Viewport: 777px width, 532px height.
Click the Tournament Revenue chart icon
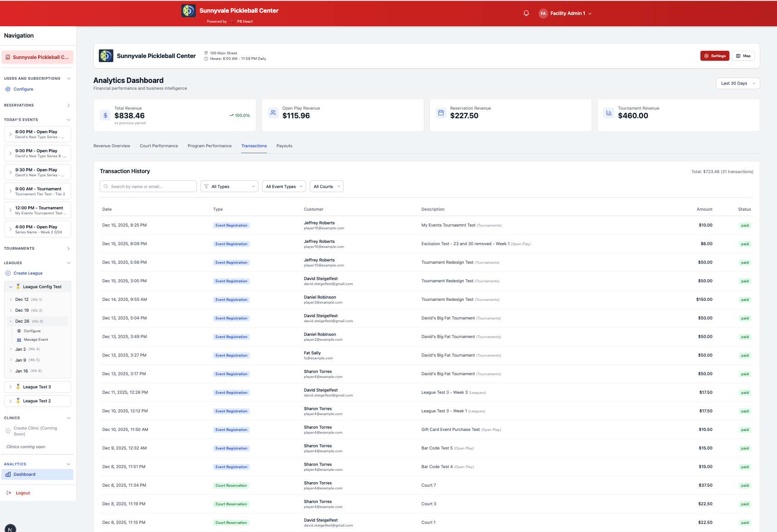click(x=609, y=113)
